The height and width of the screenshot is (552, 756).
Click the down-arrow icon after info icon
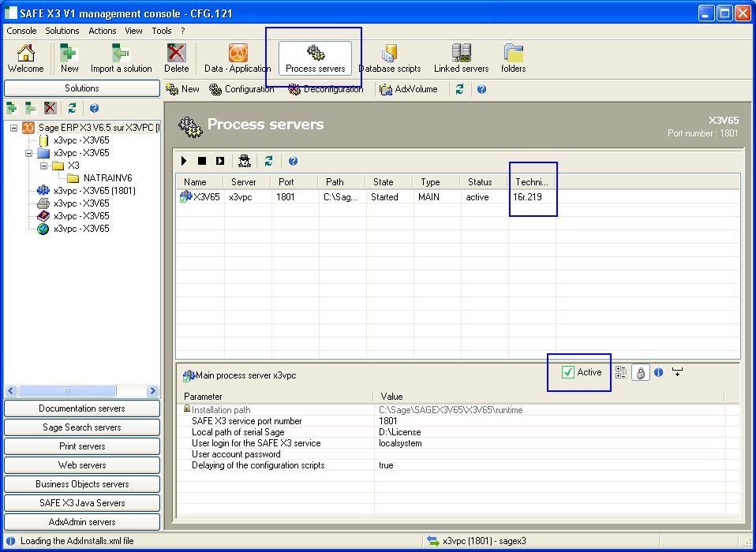[x=677, y=372]
